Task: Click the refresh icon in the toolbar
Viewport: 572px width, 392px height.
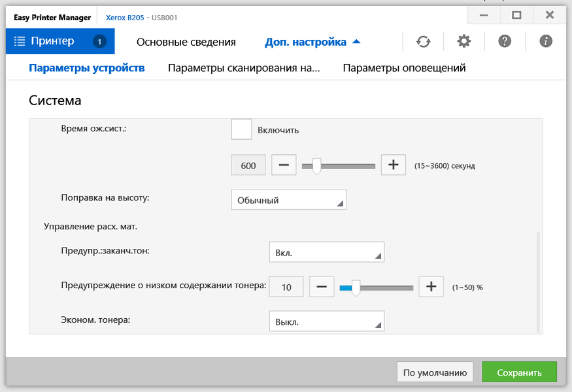Action: tap(424, 42)
